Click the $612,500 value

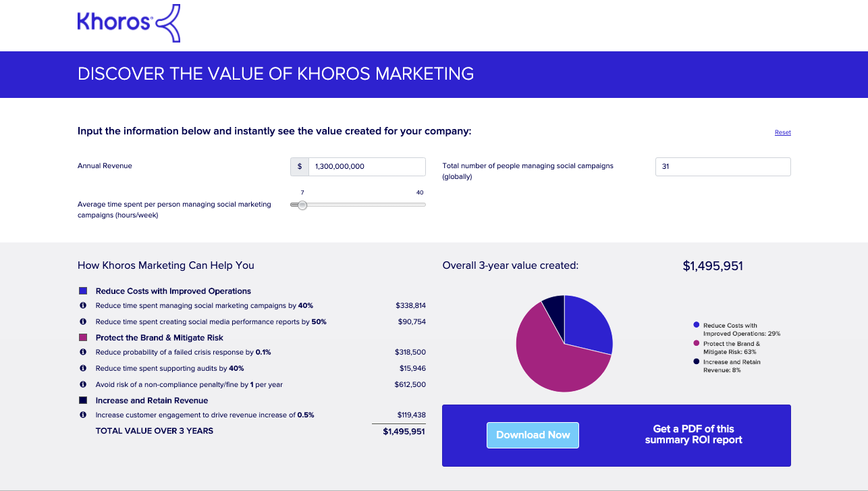click(x=410, y=384)
